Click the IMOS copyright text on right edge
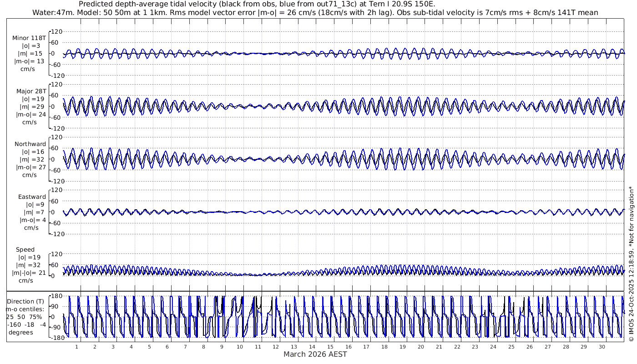The height and width of the screenshot is (364, 637). tap(631, 264)
